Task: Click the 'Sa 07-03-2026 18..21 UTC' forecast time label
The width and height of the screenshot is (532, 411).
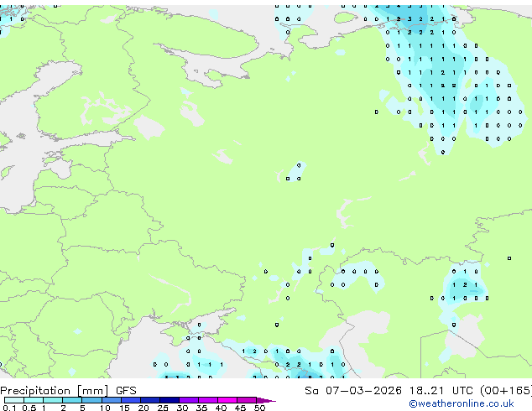Action: tap(389, 391)
